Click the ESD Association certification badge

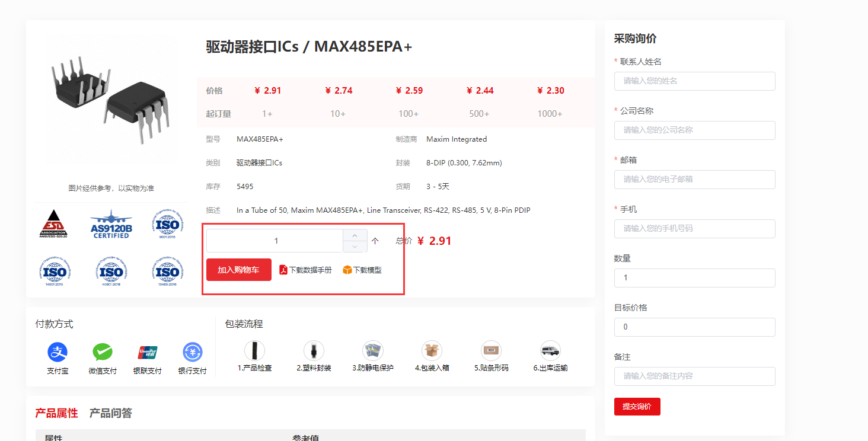53,223
